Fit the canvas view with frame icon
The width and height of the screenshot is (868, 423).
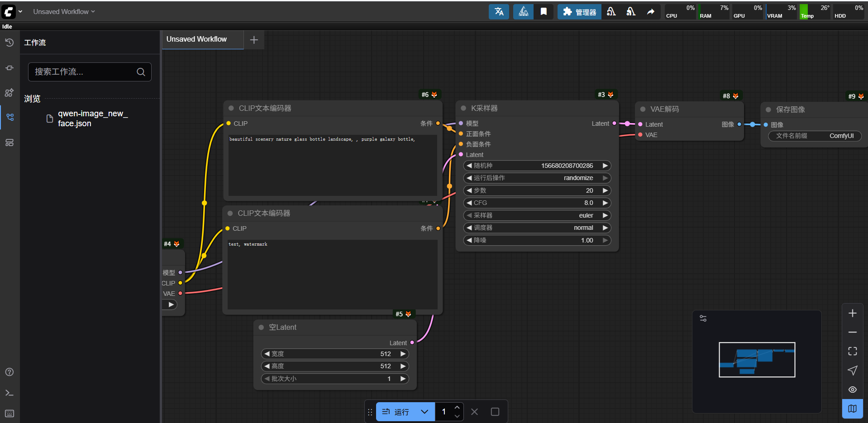[852, 351]
